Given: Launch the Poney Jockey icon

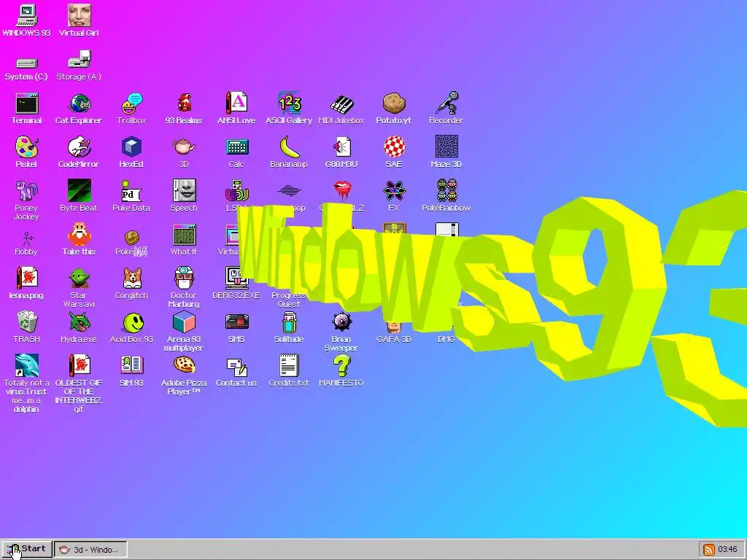Looking at the screenshot, I should [x=27, y=191].
